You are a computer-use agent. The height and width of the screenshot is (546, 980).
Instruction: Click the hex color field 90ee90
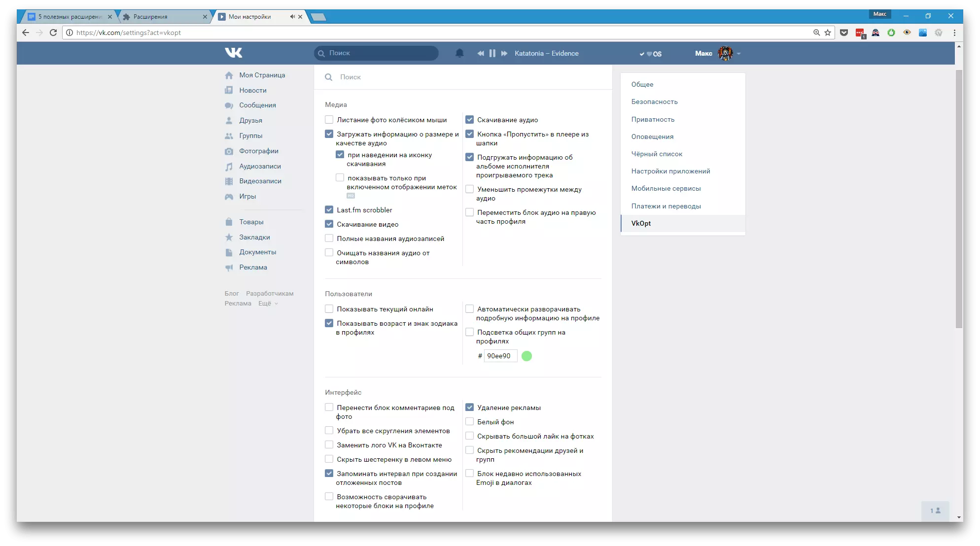(x=500, y=356)
